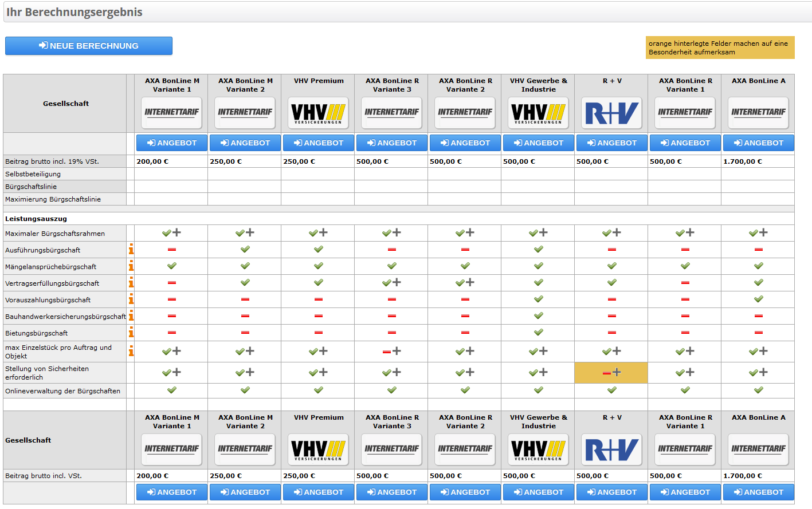Click the Leistungsauszug section heading
Image resolution: width=812 pixels, height=509 pixels.
(36, 219)
